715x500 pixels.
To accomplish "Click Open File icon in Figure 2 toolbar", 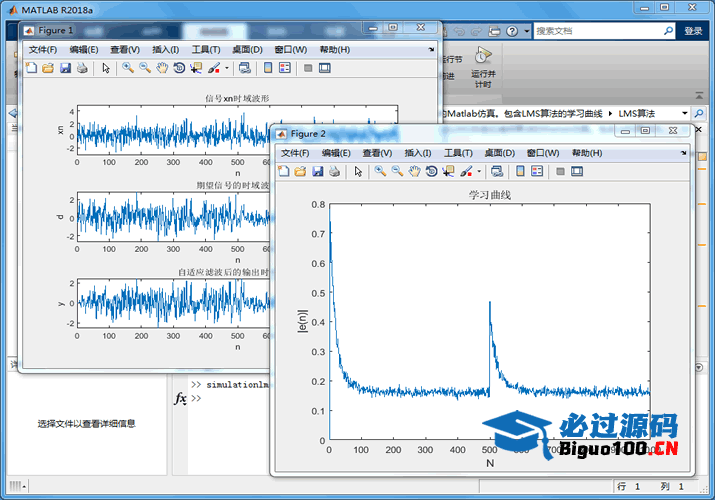I will 300,171.
